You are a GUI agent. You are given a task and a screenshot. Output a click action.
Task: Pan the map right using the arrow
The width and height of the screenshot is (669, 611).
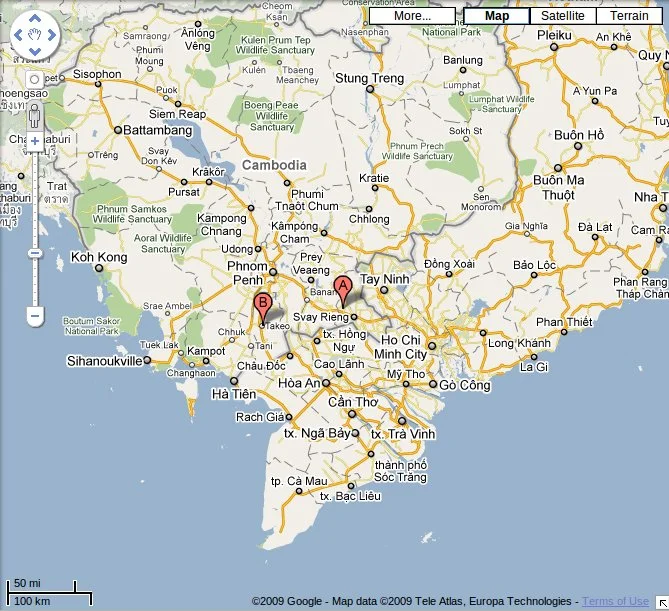(52, 35)
